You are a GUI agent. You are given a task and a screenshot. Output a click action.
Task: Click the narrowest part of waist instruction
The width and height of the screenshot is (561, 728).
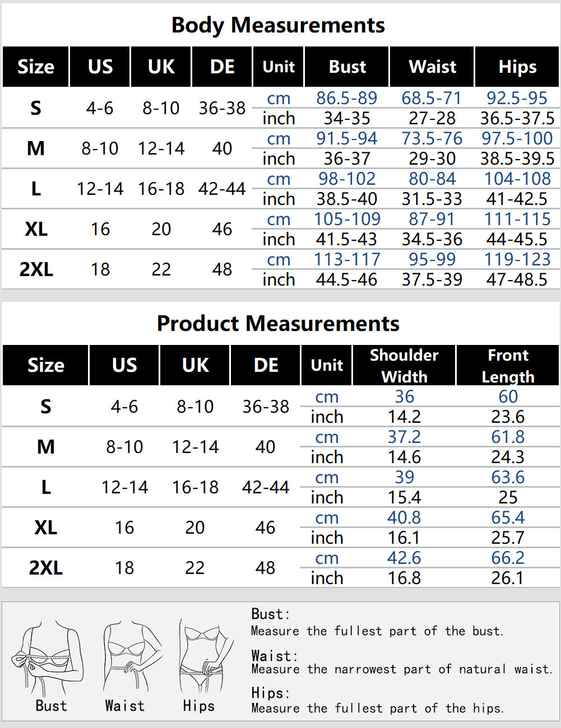tap(401, 669)
